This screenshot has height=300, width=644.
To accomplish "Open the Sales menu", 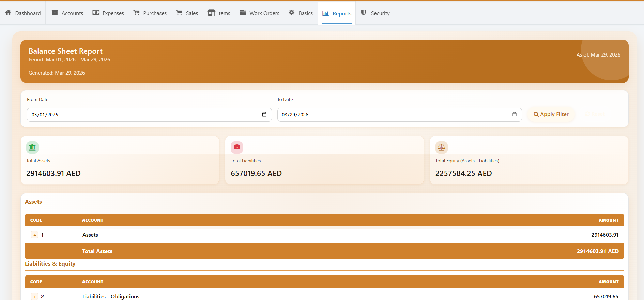I will tap(187, 13).
